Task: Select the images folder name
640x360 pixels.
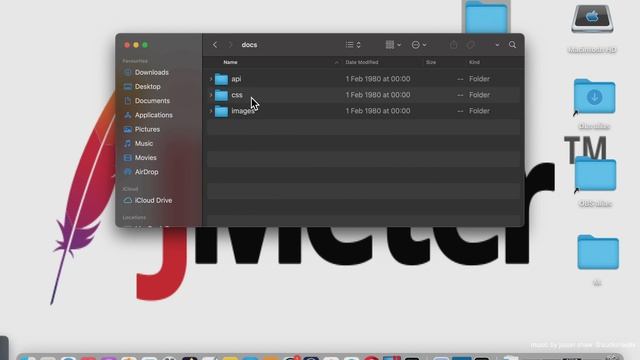Action: (243, 111)
